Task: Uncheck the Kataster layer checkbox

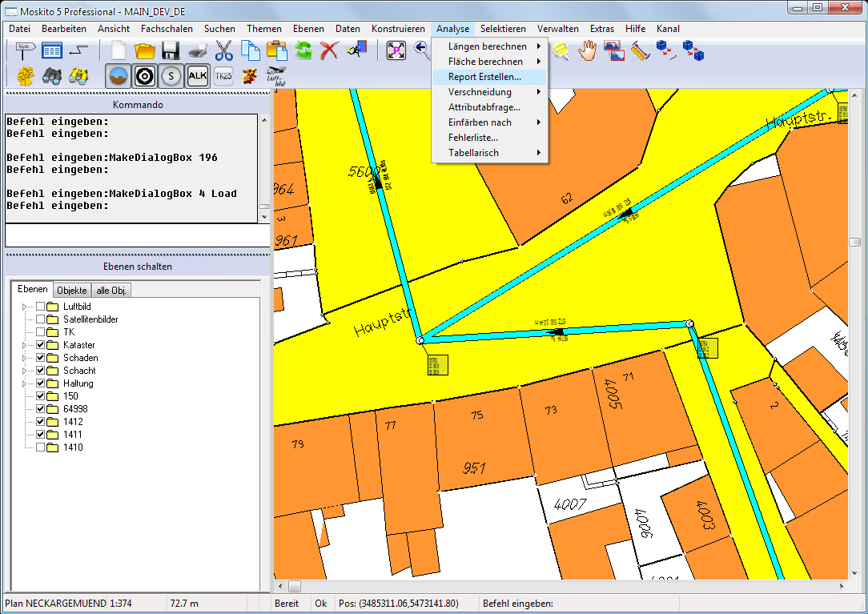Action: (x=40, y=345)
